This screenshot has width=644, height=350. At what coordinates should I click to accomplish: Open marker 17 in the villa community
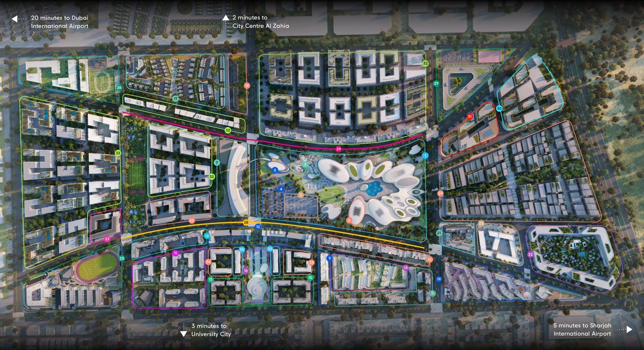pos(174,99)
